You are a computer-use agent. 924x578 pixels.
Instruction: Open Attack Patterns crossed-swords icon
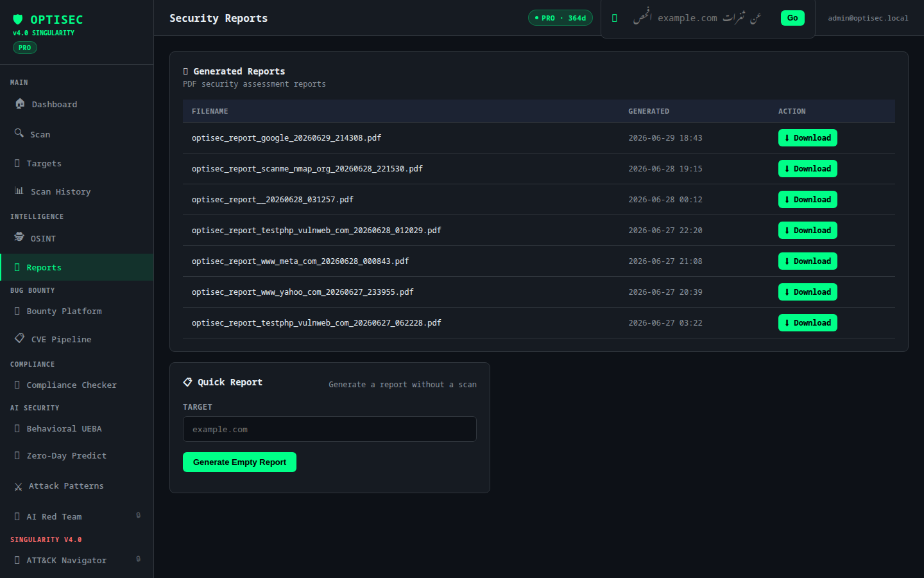18,487
